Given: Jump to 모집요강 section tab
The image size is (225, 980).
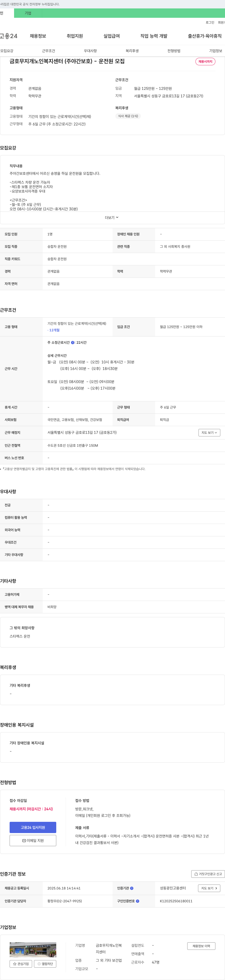Looking at the screenshot, I should [7, 51].
